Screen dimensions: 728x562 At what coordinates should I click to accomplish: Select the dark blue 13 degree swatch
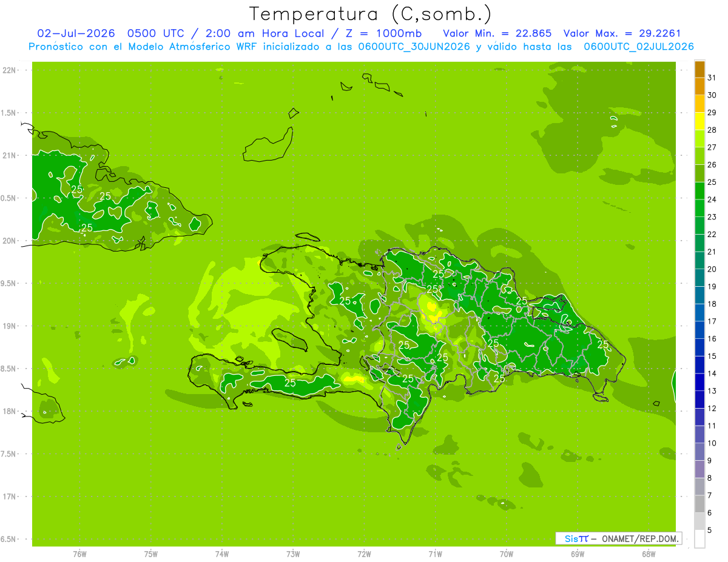coord(699,383)
